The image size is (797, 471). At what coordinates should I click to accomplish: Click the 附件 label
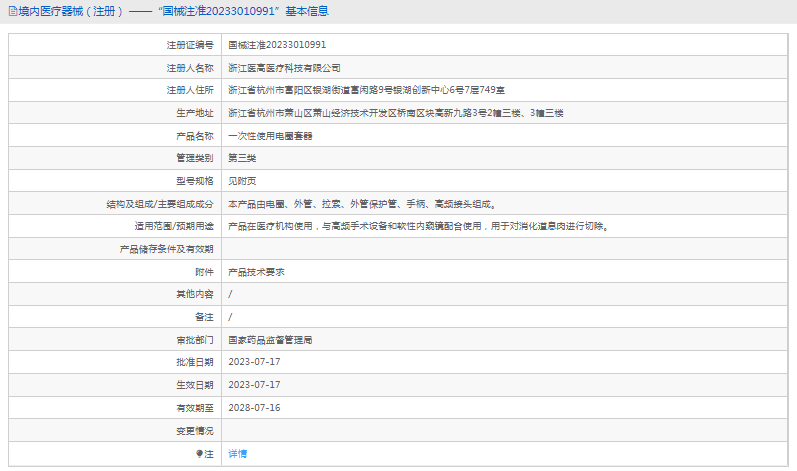pyautogui.click(x=204, y=272)
